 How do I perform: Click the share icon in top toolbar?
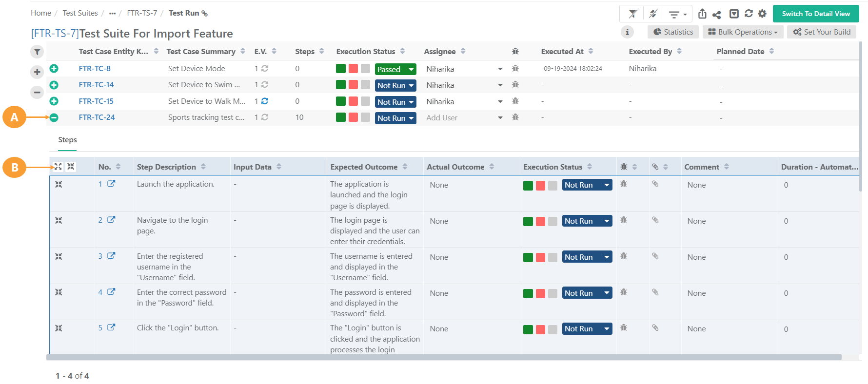point(716,14)
